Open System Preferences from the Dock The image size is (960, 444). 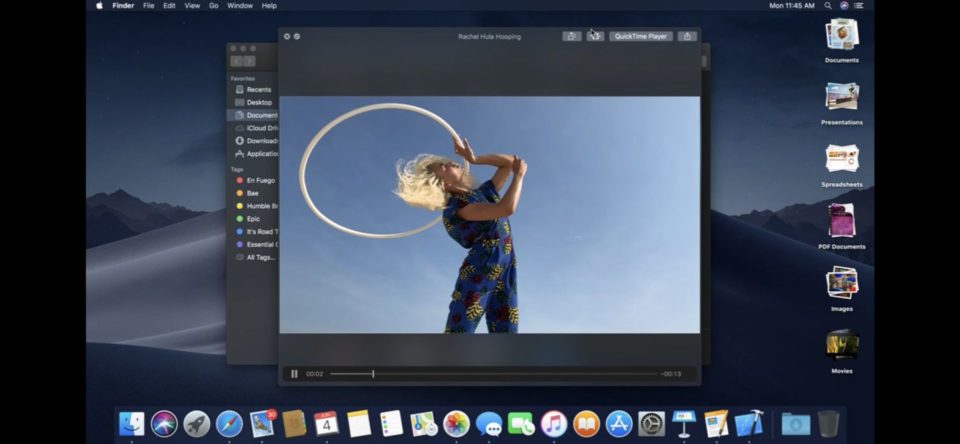point(651,424)
